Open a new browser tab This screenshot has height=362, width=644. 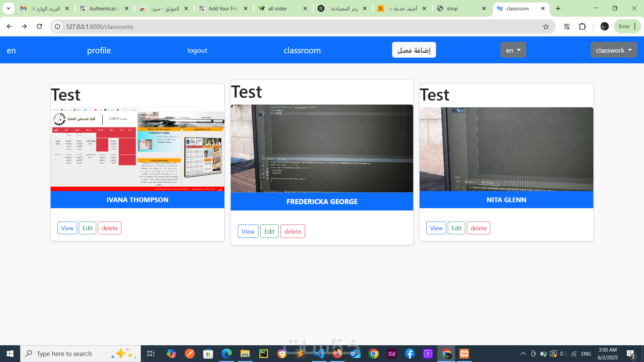pyautogui.click(x=558, y=8)
